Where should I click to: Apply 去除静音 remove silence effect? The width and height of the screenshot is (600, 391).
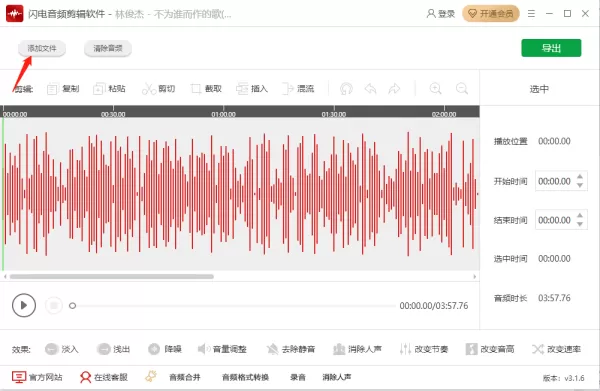click(291, 349)
